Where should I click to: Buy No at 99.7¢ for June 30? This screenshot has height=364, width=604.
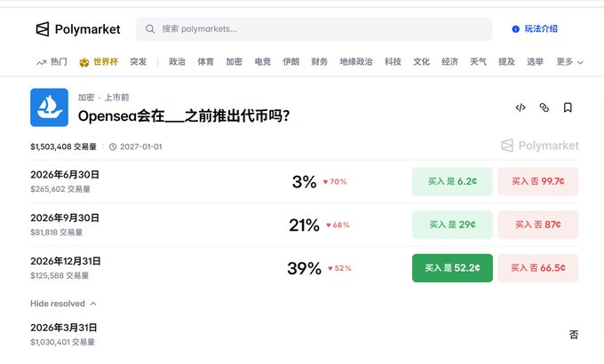(538, 181)
